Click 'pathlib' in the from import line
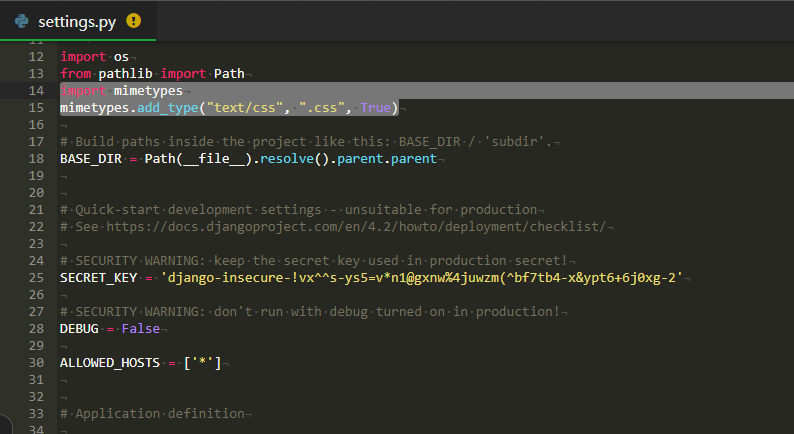This screenshot has height=434, width=794. (126, 74)
